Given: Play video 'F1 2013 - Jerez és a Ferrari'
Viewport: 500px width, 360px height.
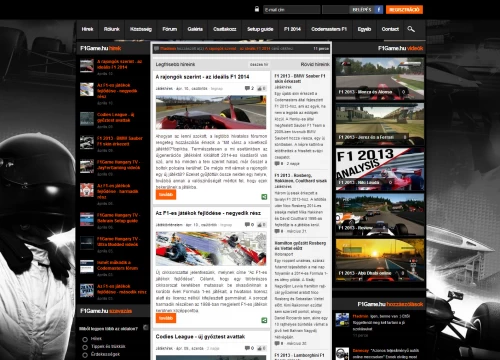Looking at the screenshot, I should (x=380, y=124).
